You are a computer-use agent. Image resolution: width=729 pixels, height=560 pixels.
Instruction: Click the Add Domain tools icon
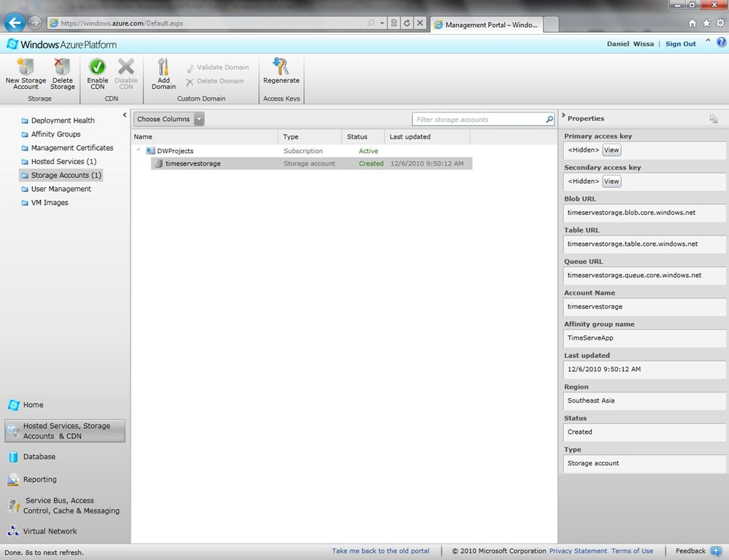tap(163, 68)
